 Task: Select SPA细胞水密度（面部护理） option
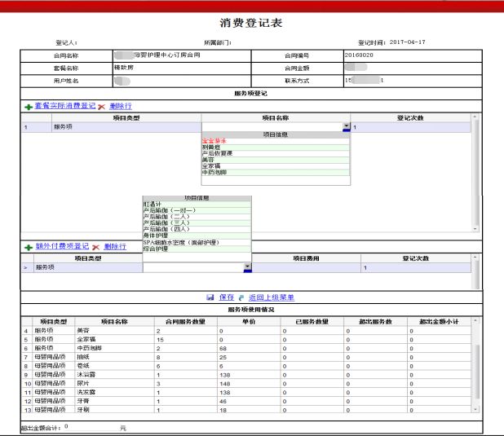(x=197, y=243)
